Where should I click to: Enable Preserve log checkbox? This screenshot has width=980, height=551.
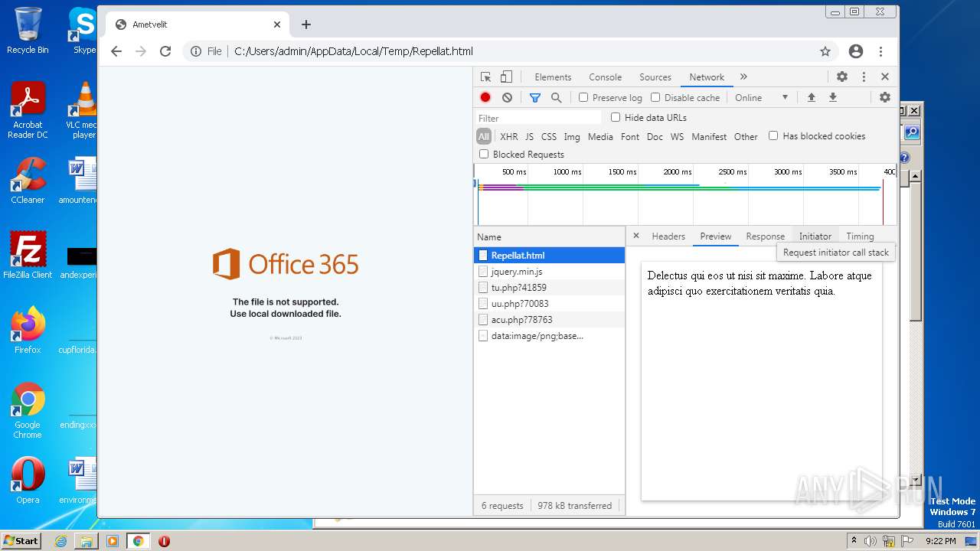click(x=583, y=97)
